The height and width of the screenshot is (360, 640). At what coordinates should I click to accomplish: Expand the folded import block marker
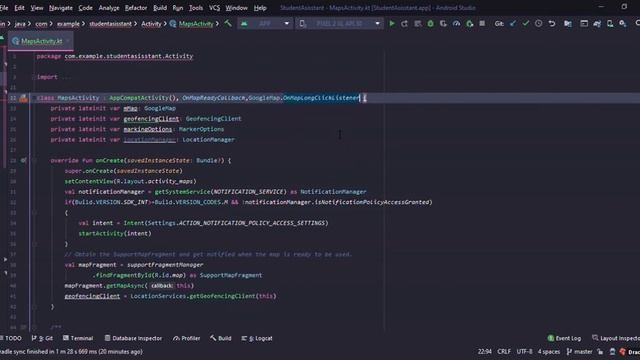tap(34, 77)
